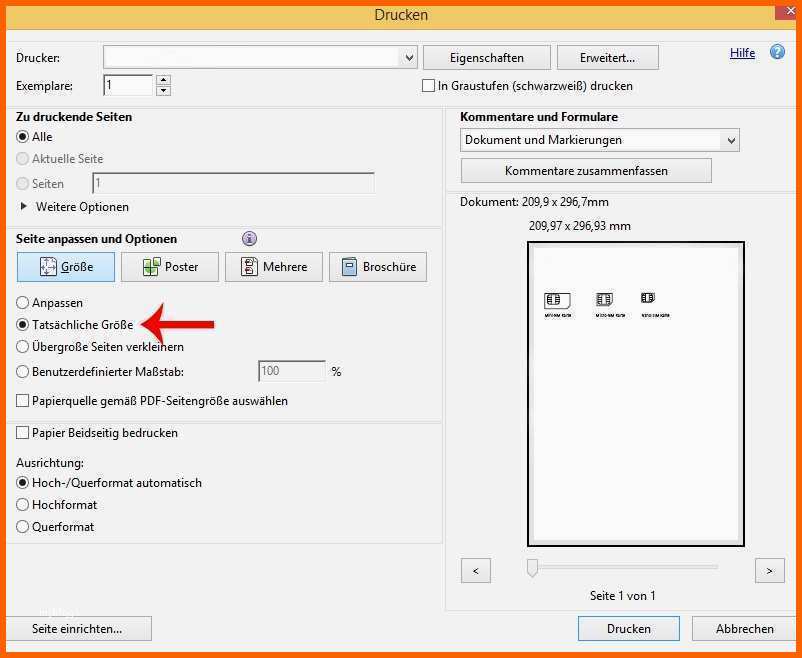The height and width of the screenshot is (658, 802).
Task: Go to previous preview page arrow
Action: click(x=475, y=570)
